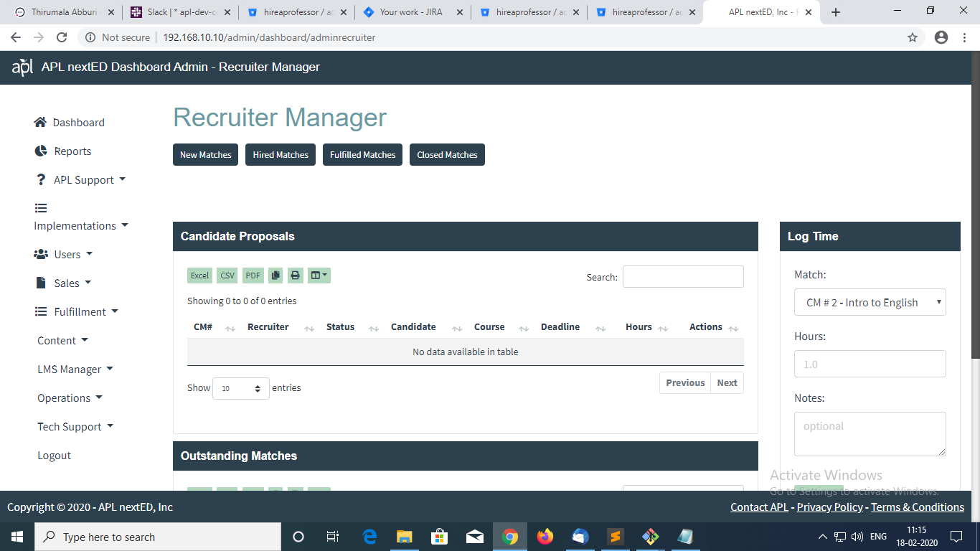This screenshot has height=551, width=980.
Task: Open the column visibility icon dropdown
Action: coord(319,275)
